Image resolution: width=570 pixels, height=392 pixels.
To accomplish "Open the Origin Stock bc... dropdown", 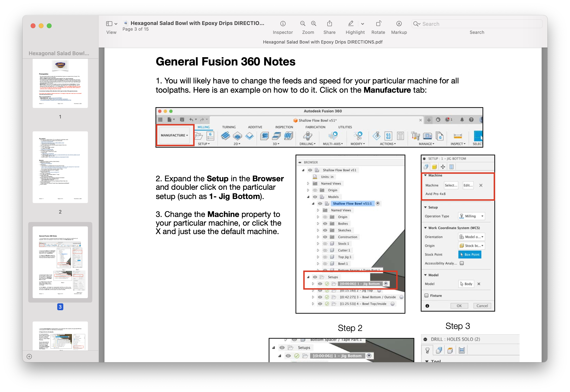I will pyautogui.click(x=471, y=246).
